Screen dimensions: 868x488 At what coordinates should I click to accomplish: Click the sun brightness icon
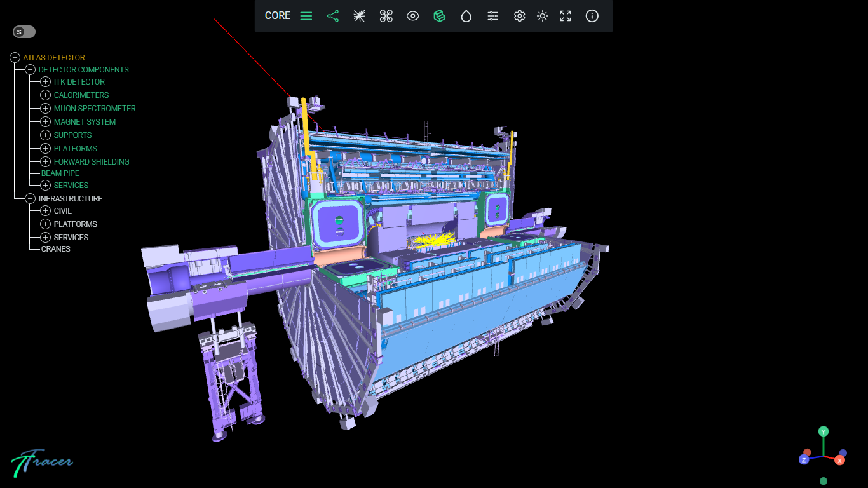pos(543,16)
